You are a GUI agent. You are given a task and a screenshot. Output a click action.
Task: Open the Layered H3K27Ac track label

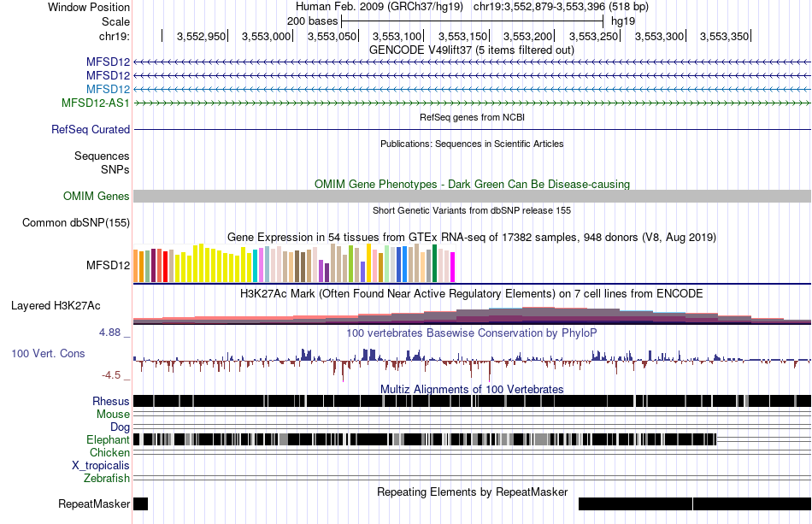coord(56,305)
